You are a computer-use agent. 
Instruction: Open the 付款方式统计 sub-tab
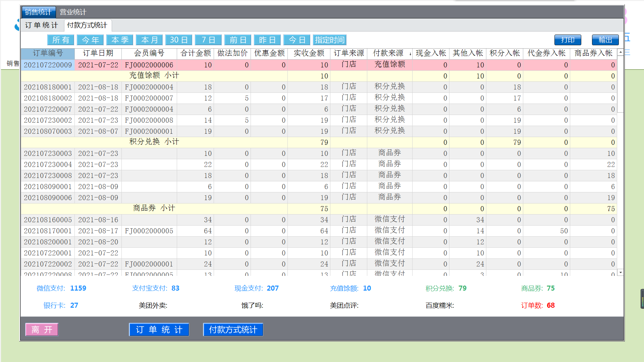(x=87, y=25)
